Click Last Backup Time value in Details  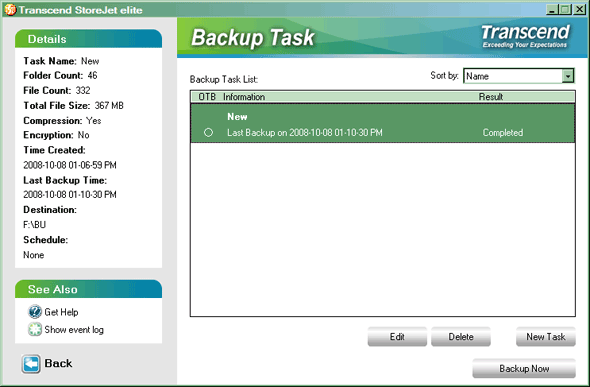[x=70, y=194]
